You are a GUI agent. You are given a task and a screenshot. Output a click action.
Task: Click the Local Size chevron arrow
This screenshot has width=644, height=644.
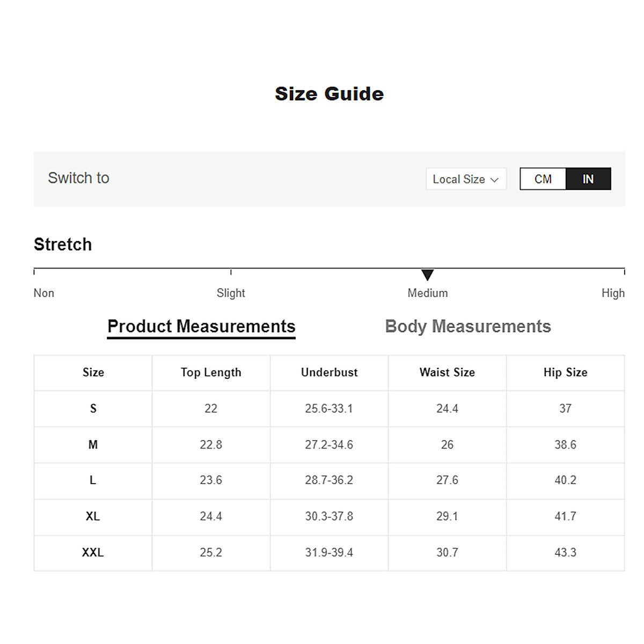click(x=494, y=180)
